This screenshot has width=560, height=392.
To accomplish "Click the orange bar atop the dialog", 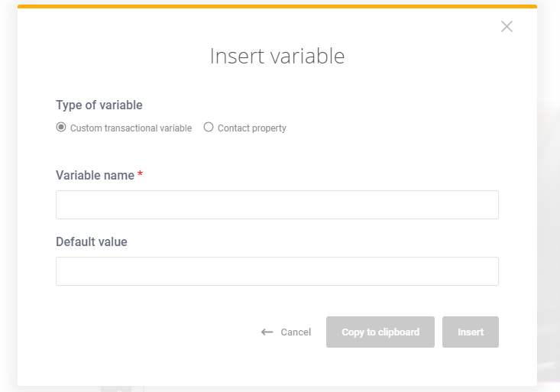I will pos(277,6).
